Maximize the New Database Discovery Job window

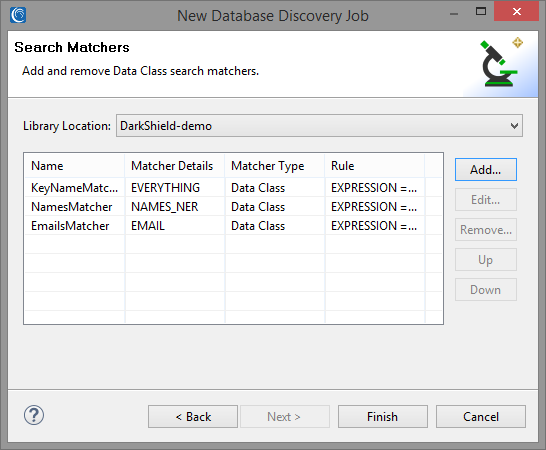(x=481, y=11)
